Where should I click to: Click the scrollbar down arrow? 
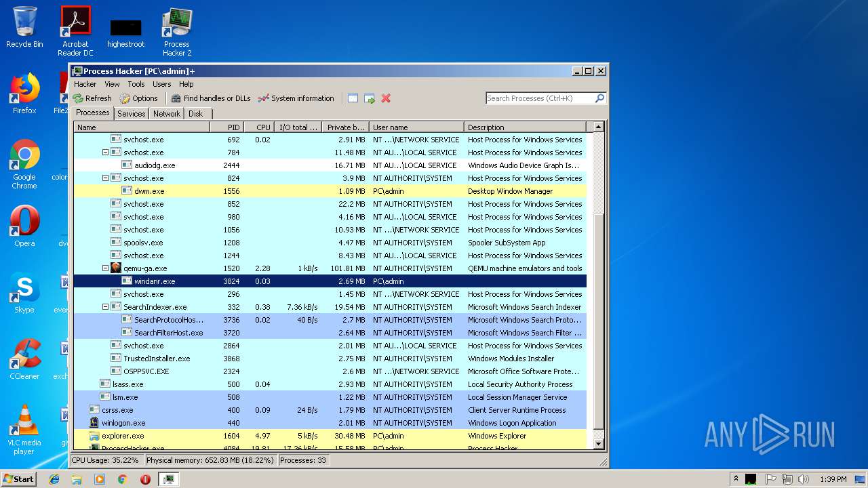point(598,443)
